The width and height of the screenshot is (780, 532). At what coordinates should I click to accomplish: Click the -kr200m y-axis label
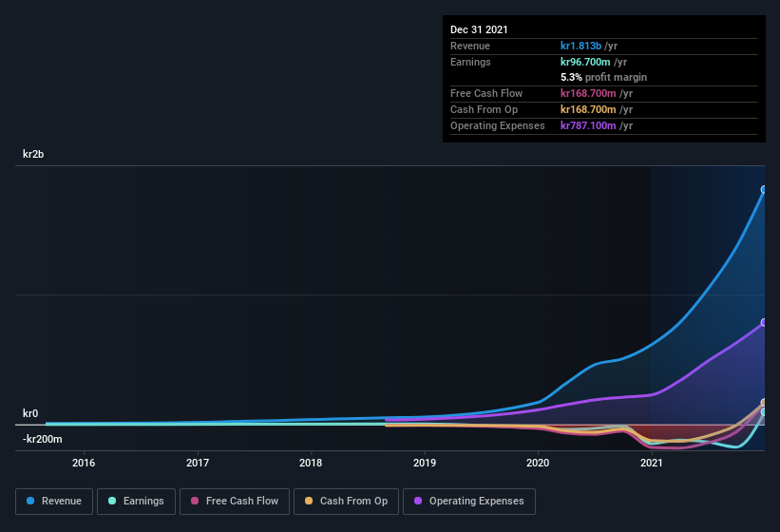coord(43,439)
